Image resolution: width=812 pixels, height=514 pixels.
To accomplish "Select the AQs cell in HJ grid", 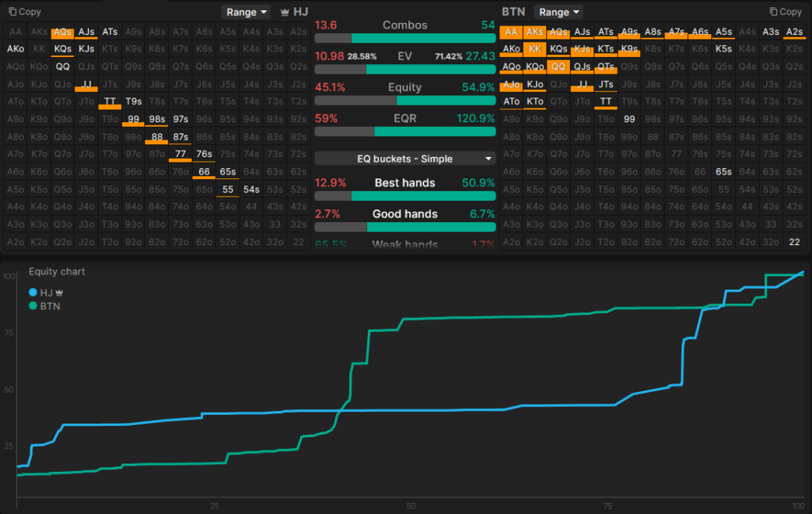I will pyautogui.click(x=63, y=32).
